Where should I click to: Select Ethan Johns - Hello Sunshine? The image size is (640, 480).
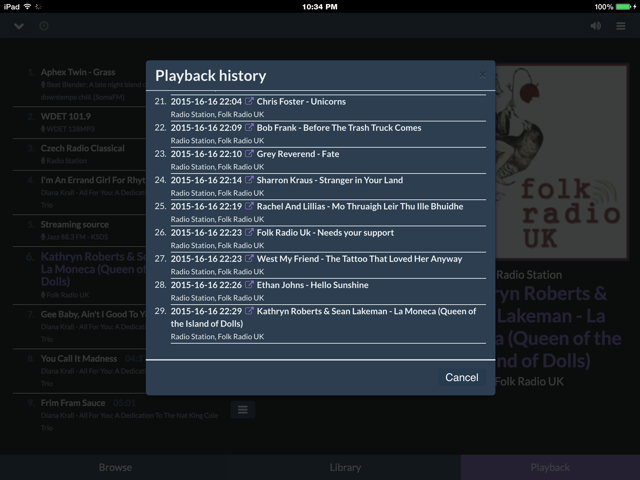[313, 285]
